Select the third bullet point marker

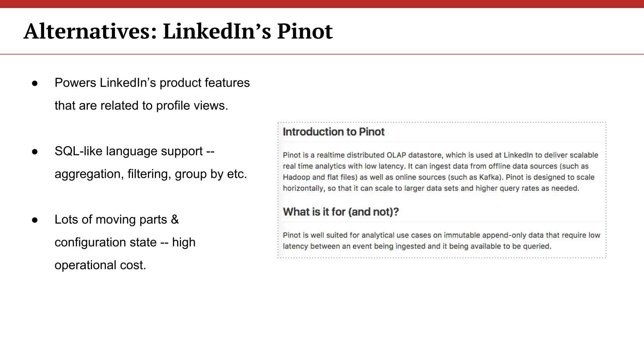point(35,220)
